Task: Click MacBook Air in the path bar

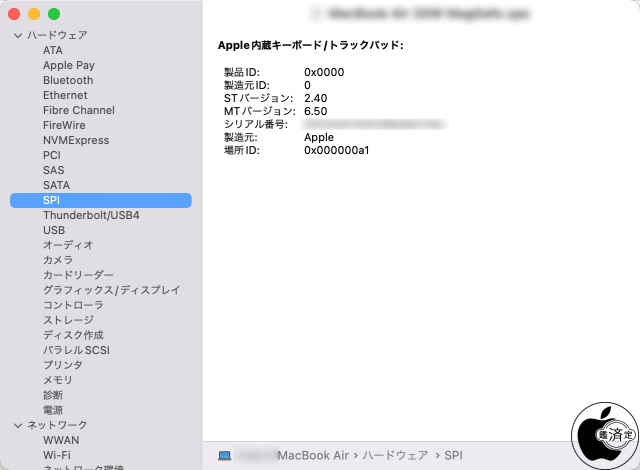Action: coord(313,455)
